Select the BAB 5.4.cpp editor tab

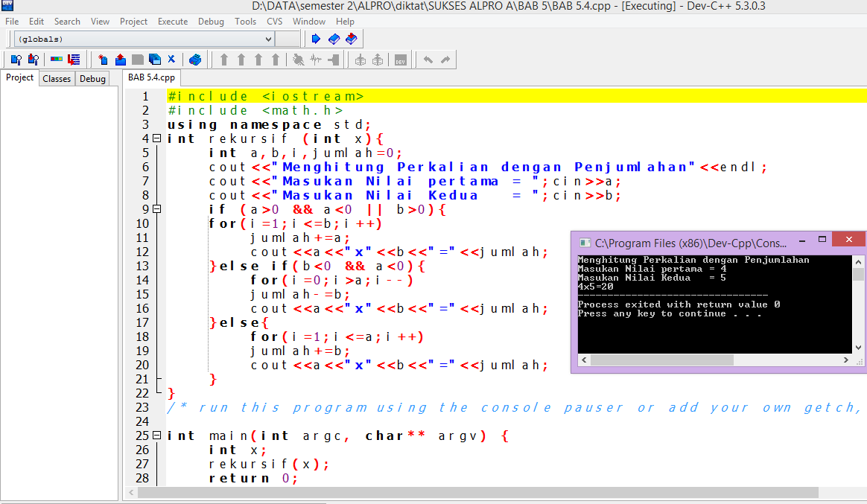[151, 77]
